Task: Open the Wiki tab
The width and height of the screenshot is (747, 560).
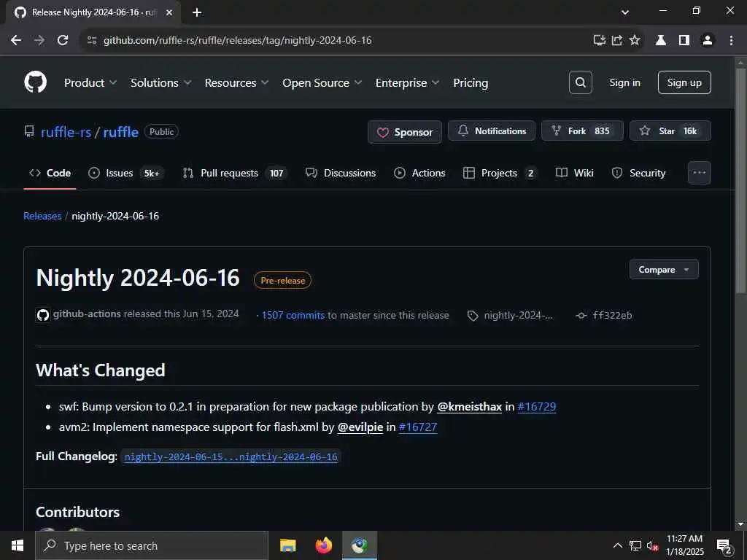Action: tap(575, 173)
